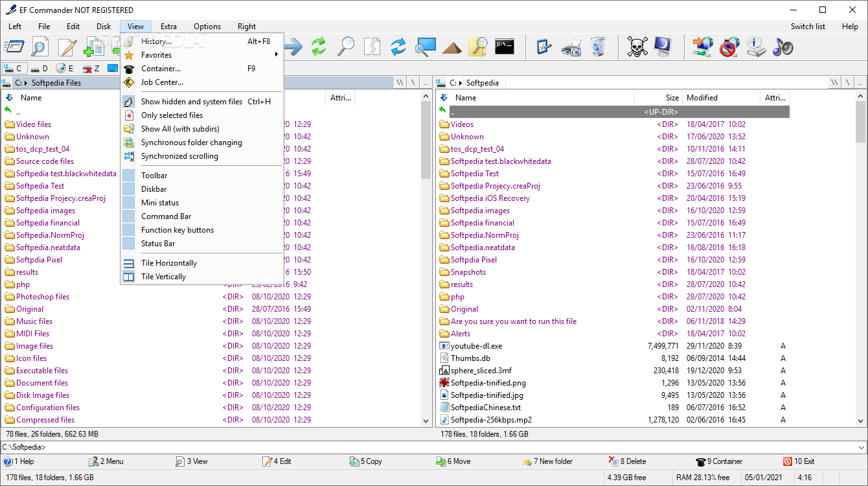Image resolution: width=868 pixels, height=486 pixels.
Task: Click the right pane Modified column header
Action: 721,98
